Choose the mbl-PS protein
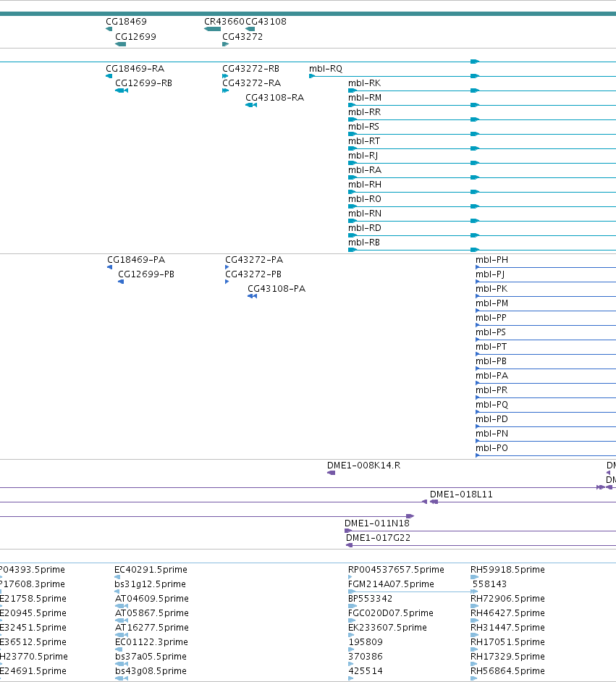616x682 pixels. [x=491, y=332]
